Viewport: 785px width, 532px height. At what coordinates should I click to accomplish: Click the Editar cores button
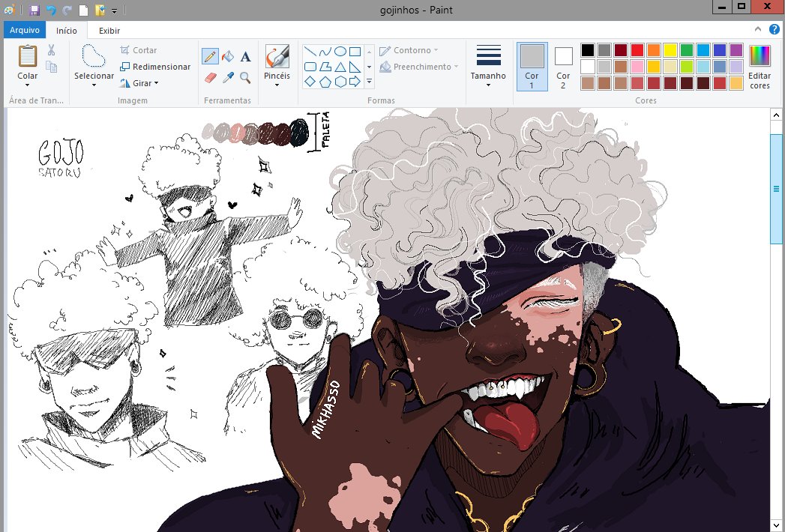[760, 67]
